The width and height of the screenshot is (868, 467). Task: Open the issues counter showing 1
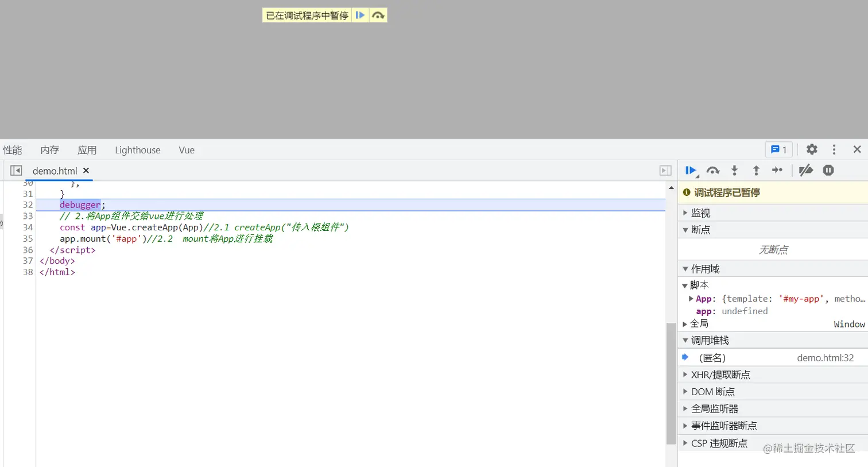[x=779, y=150]
